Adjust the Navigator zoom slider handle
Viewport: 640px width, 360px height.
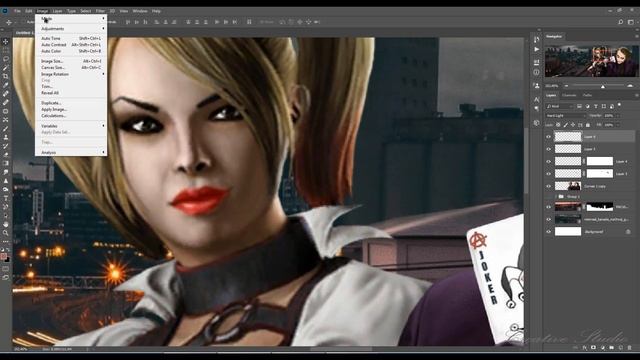[x=603, y=86]
